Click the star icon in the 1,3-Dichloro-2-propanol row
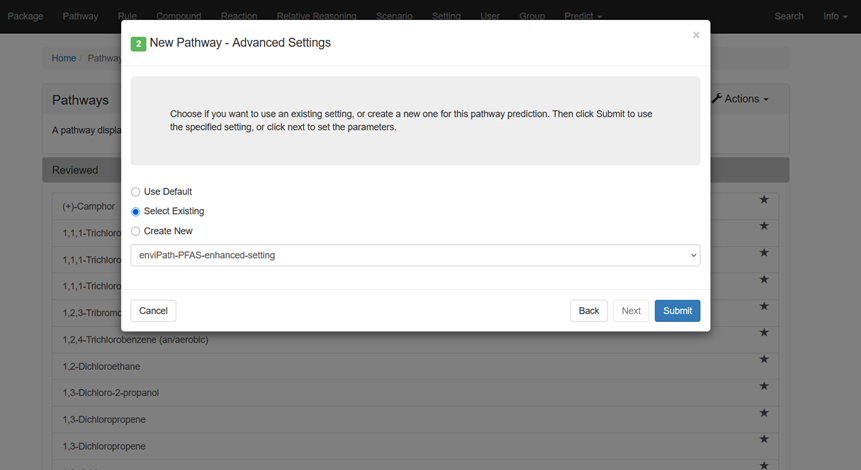Image resolution: width=861 pixels, height=470 pixels. [764, 386]
